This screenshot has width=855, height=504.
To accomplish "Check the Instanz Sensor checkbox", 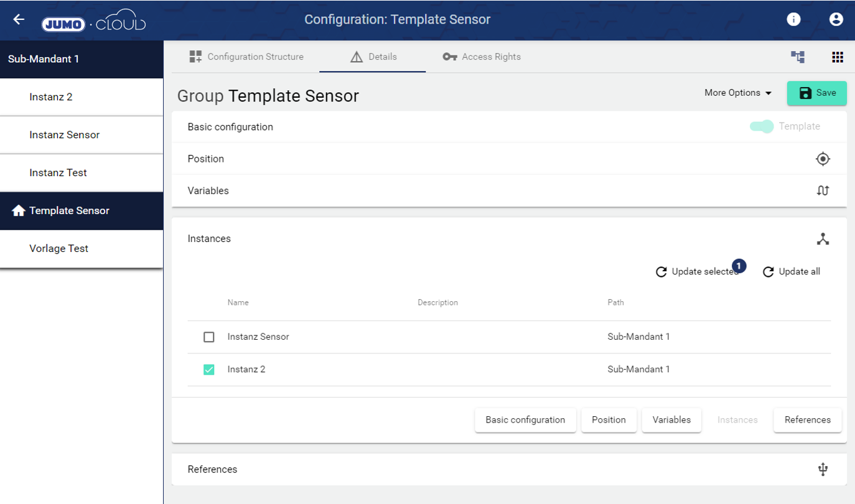I will pyautogui.click(x=209, y=337).
